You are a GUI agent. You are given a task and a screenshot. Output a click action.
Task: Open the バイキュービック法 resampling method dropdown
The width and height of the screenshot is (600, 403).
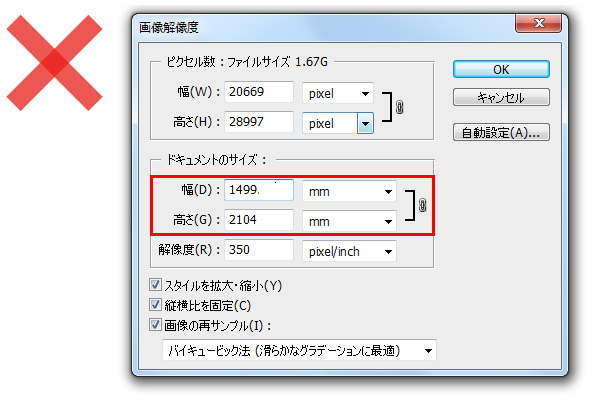(x=299, y=350)
